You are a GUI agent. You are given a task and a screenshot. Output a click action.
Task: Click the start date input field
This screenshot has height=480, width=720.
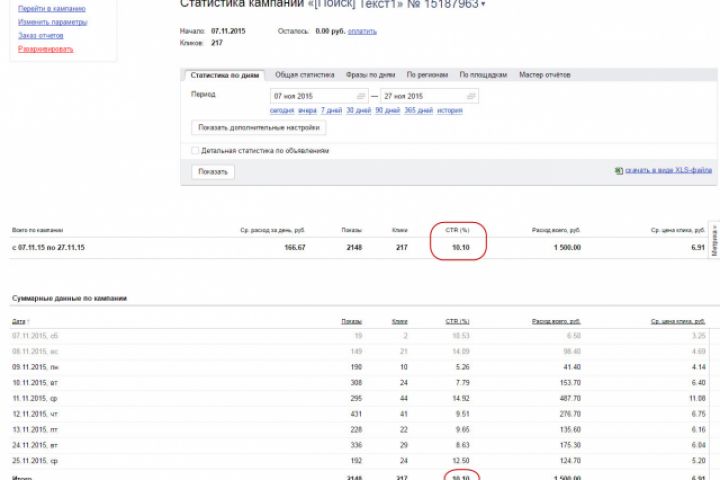tap(312, 96)
